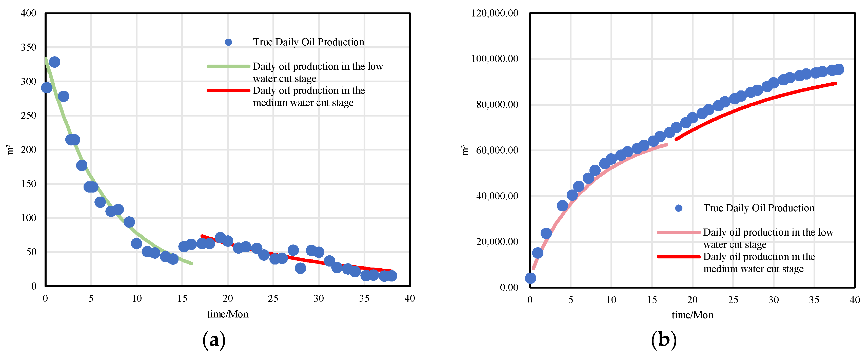Select 'True Daily Oil Production' label in chart (b)
Screen dimensions: 868x359
(x=759, y=208)
